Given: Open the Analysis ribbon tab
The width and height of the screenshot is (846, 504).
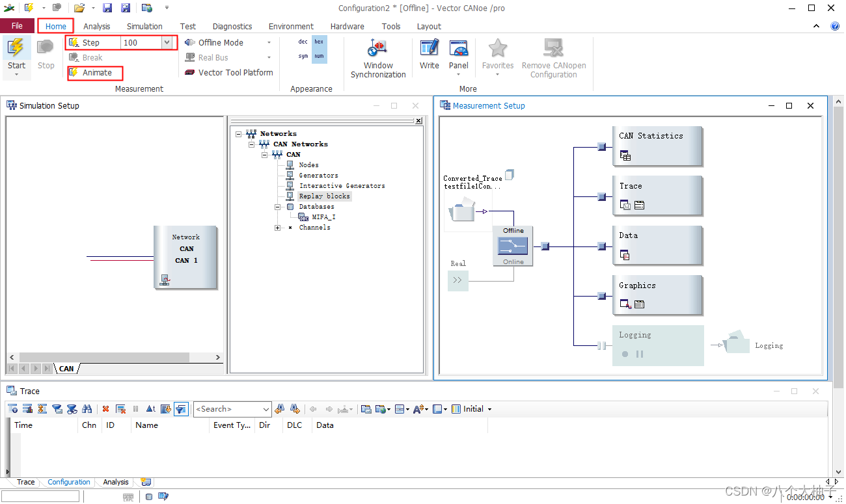Looking at the screenshot, I should pos(97,26).
